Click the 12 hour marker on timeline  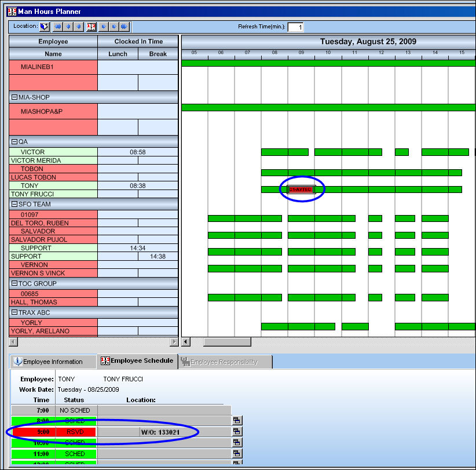(381, 53)
